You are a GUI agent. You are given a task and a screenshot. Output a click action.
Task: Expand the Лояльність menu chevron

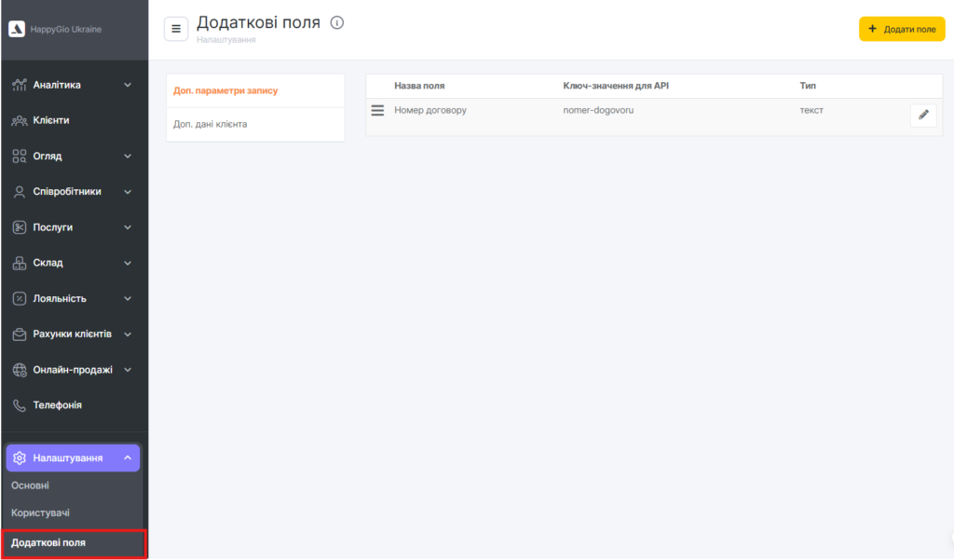pos(128,298)
